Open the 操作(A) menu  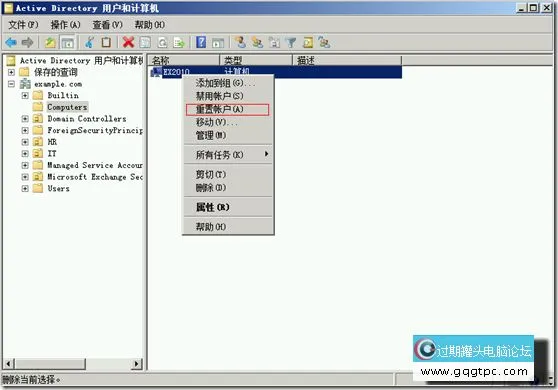[x=65, y=25]
